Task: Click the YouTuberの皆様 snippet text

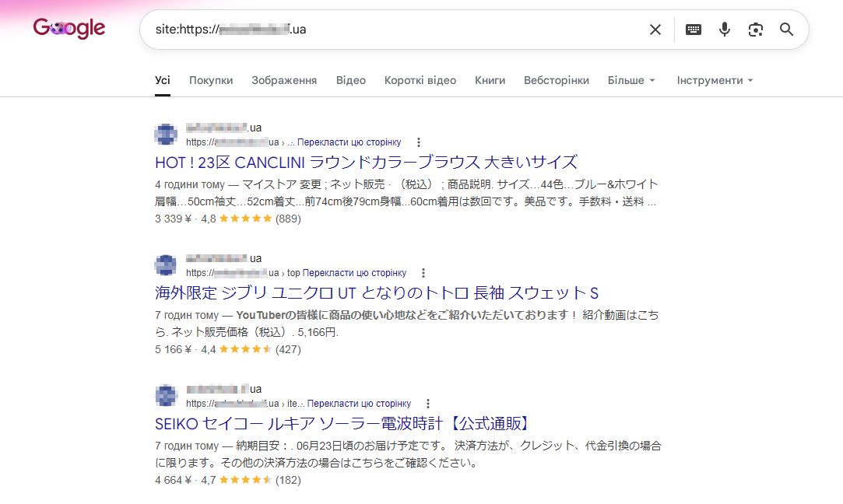Action: tap(406, 324)
